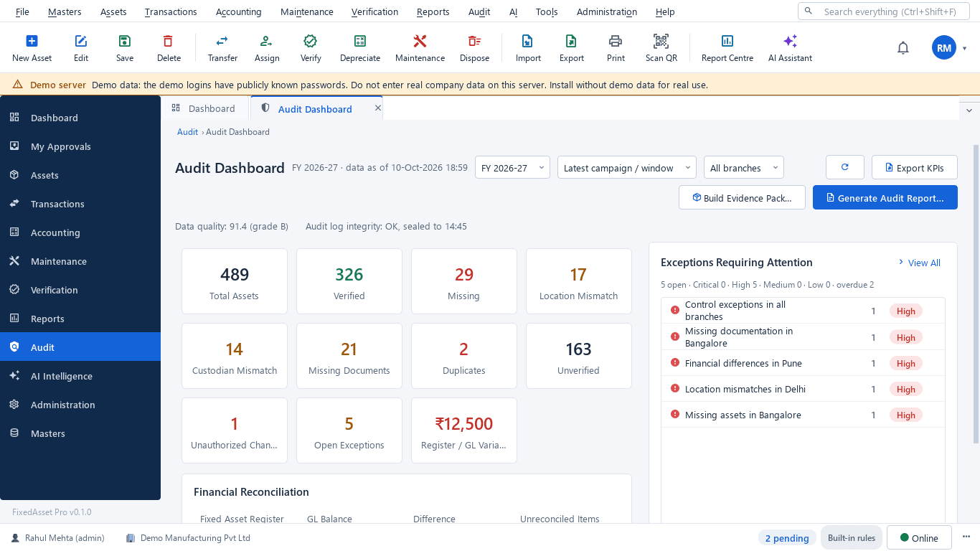Select 'Location mismatches in Delhi' exception row
The height and width of the screenshot is (551, 980).
click(x=803, y=389)
